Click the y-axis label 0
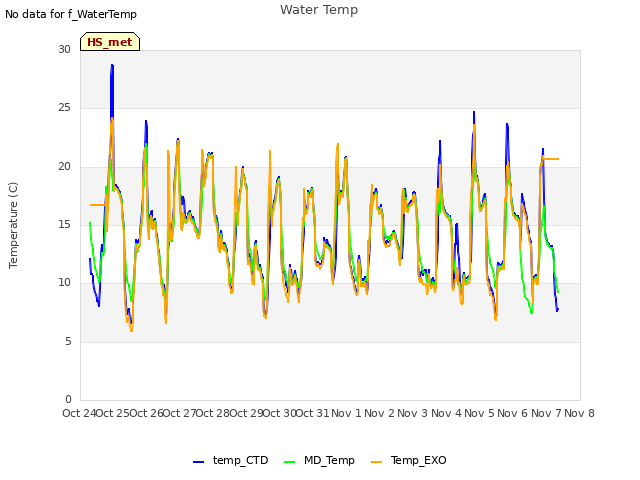Screen dimensions: 640x480 (68, 399)
